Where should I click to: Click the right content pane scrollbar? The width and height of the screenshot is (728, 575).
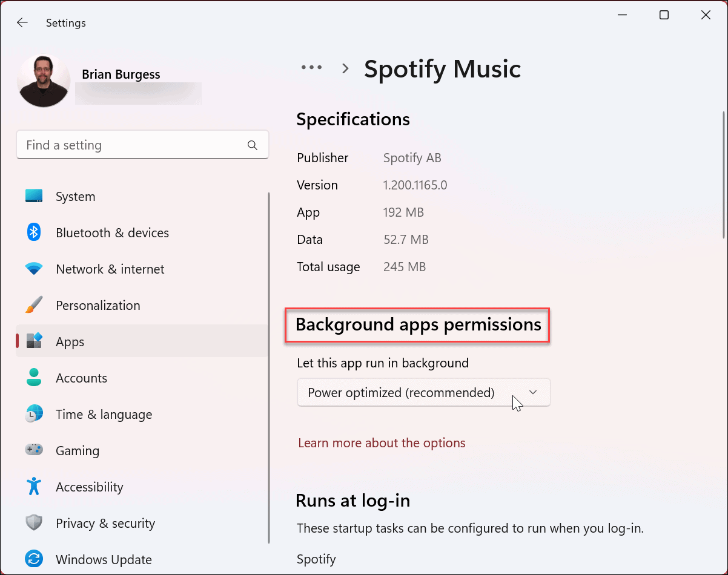(x=723, y=176)
